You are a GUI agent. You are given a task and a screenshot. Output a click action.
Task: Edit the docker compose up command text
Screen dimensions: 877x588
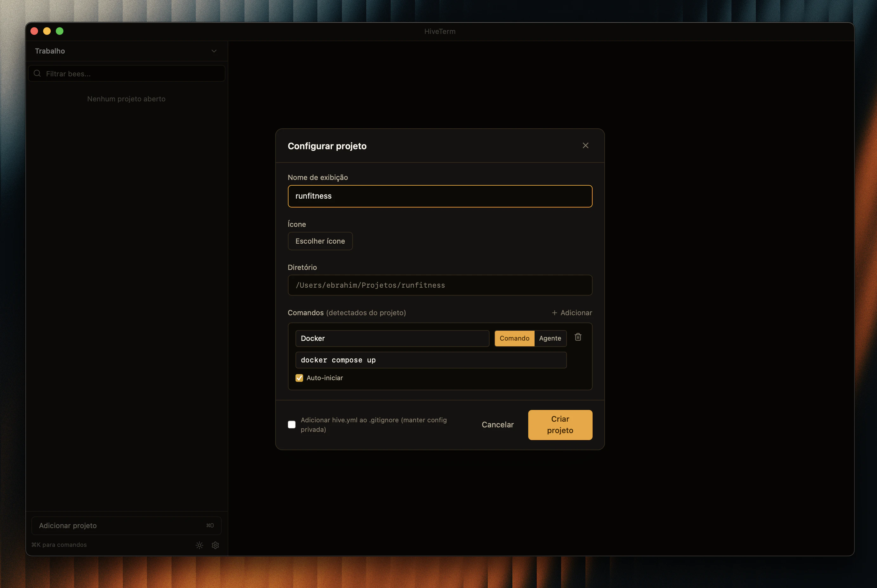click(x=431, y=360)
